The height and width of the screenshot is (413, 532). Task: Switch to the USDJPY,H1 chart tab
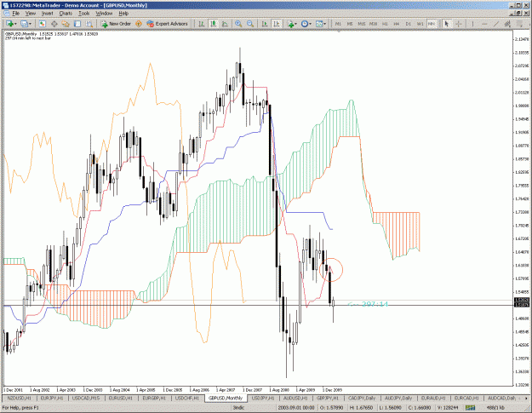[x=263, y=398]
